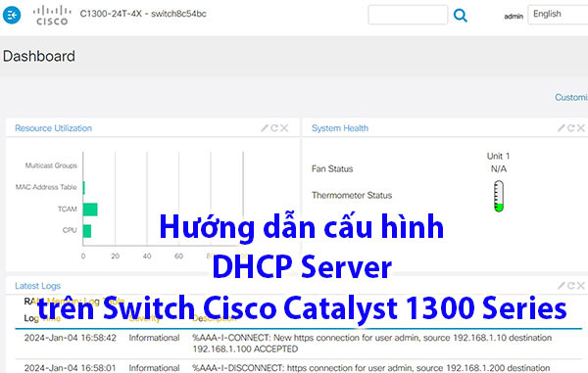588x373 pixels.
Task: Refresh the Resource Utilization widget
Action: [274, 128]
